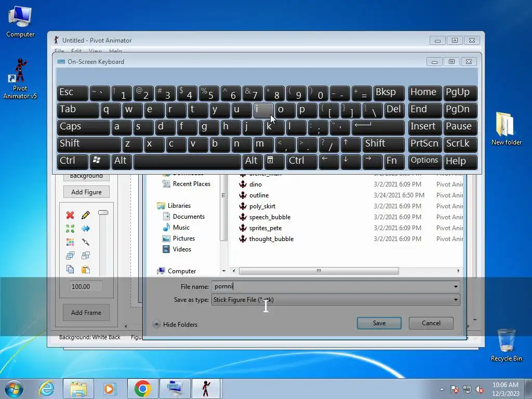Click the File name text field
This screenshot has width=532, height=399.
[332, 286]
